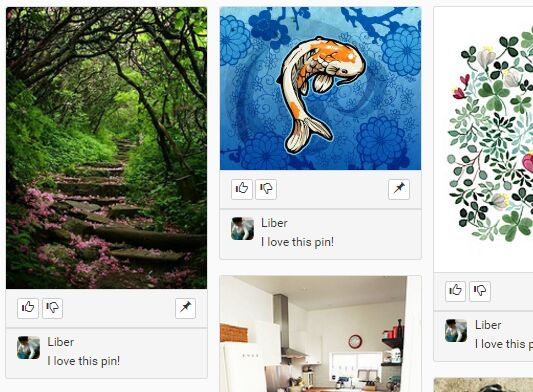Open the partially visible bottom-right pin image

483,385
